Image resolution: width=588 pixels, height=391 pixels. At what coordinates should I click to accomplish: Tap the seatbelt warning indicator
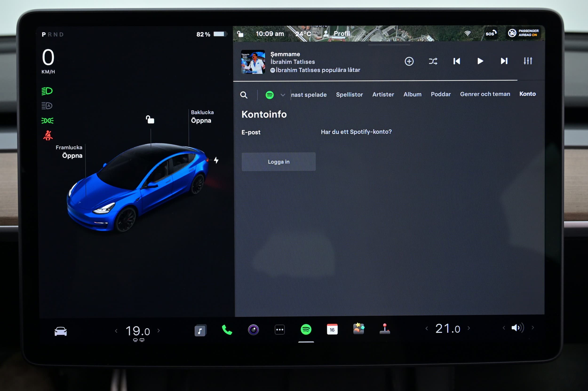point(48,135)
